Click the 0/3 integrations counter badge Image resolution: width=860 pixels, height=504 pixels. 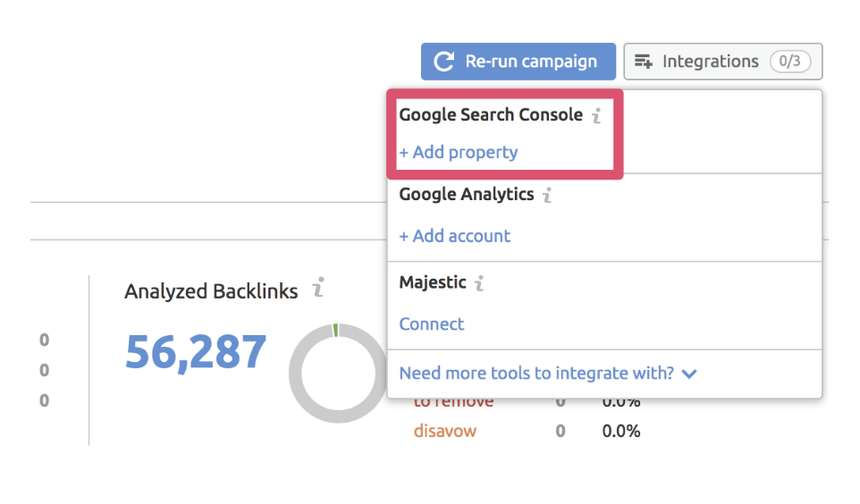(x=788, y=62)
